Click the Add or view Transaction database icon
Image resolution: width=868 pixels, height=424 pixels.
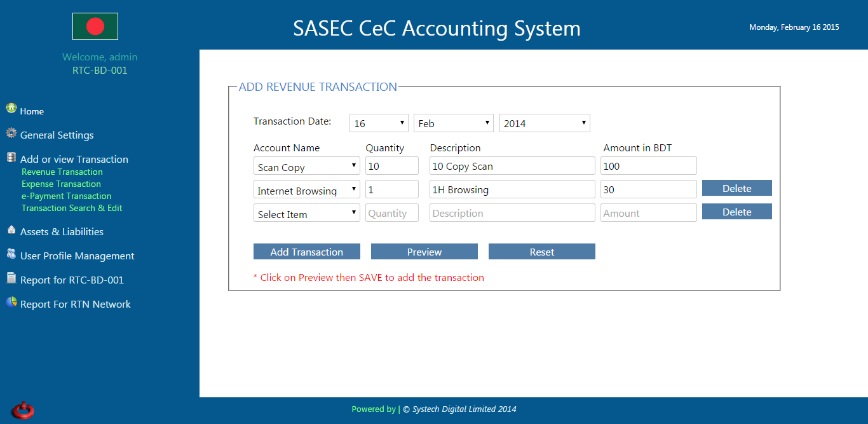(x=11, y=158)
